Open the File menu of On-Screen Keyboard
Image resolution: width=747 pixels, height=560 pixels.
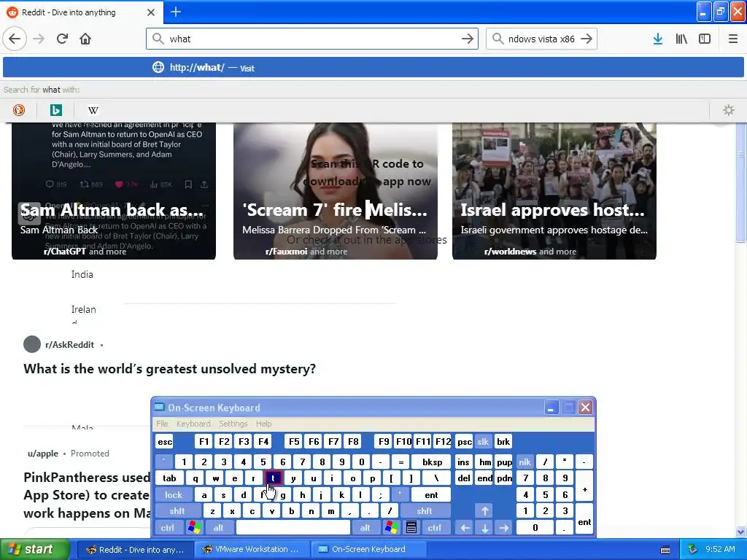tap(162, 424)
